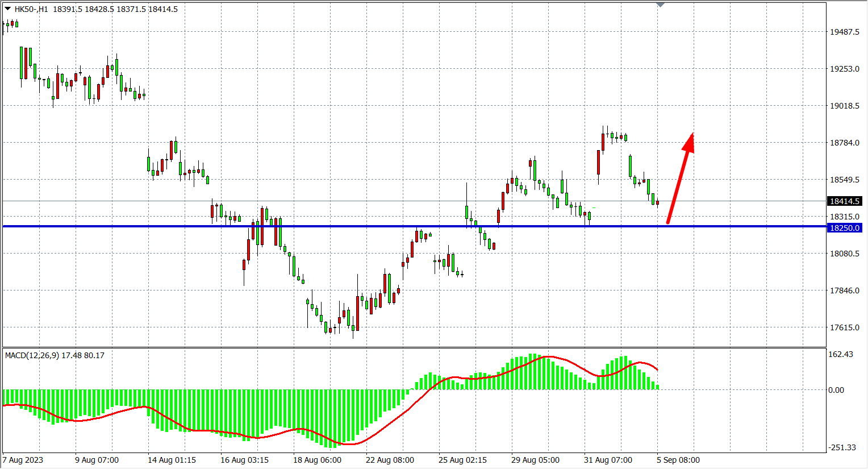This screenshot has height=469, width=868.
Task: Click the 17615.0 price scale label
Action: tap(845, 327)
